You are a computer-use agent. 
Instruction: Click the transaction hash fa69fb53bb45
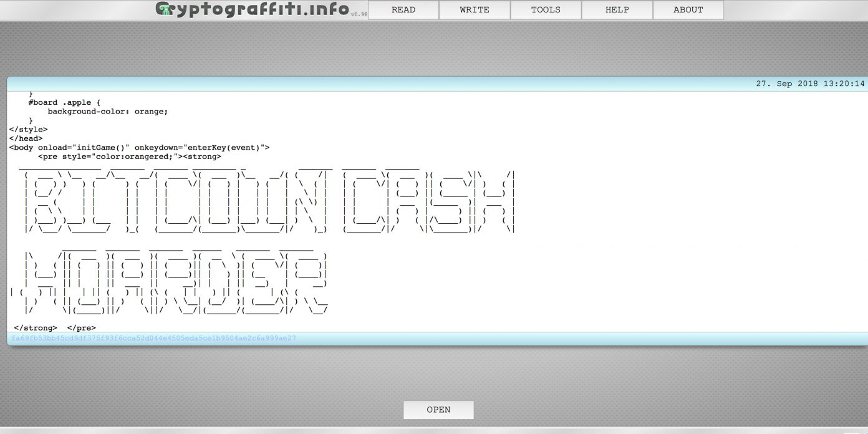[x=154, y=339]
